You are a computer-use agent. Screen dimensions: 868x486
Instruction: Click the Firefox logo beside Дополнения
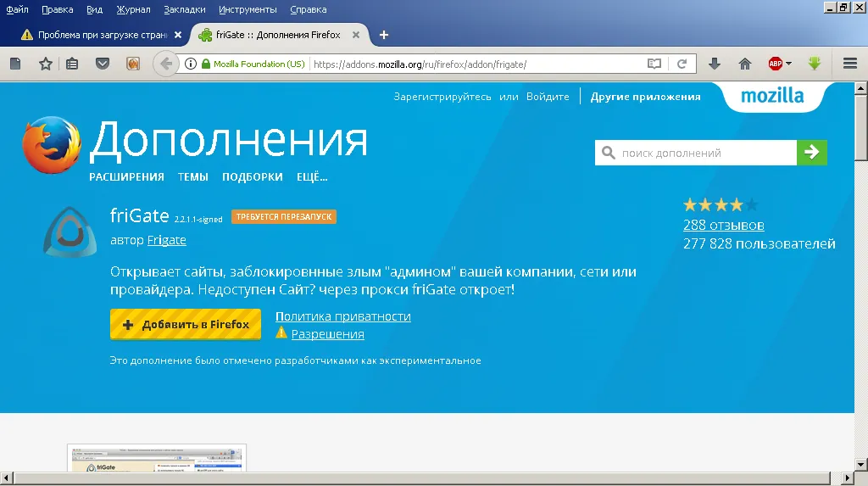(52, 145)
